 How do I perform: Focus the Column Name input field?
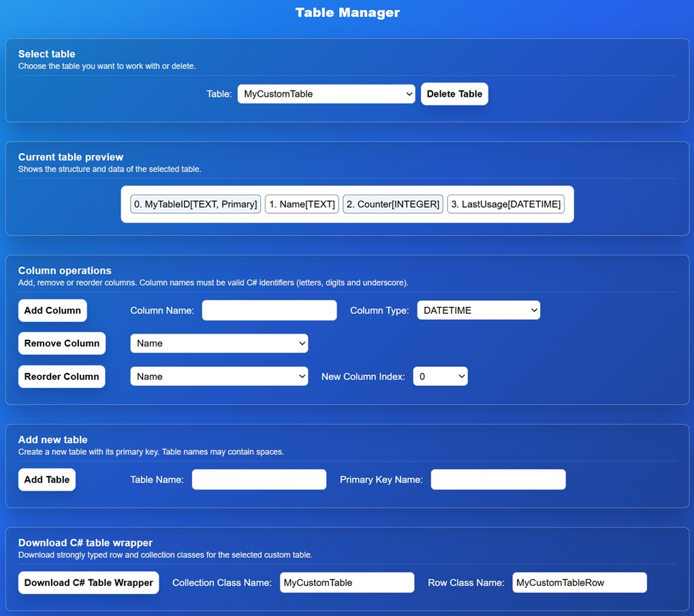pos(269,310)
